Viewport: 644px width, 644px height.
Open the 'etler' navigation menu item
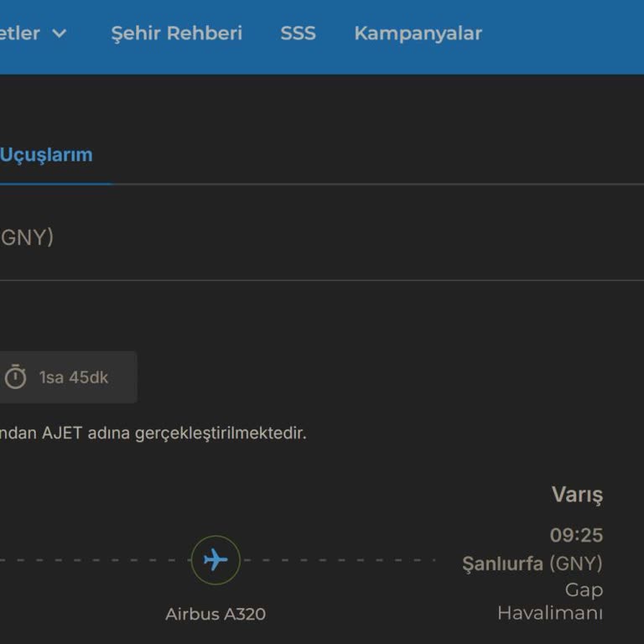click(20, 34)
